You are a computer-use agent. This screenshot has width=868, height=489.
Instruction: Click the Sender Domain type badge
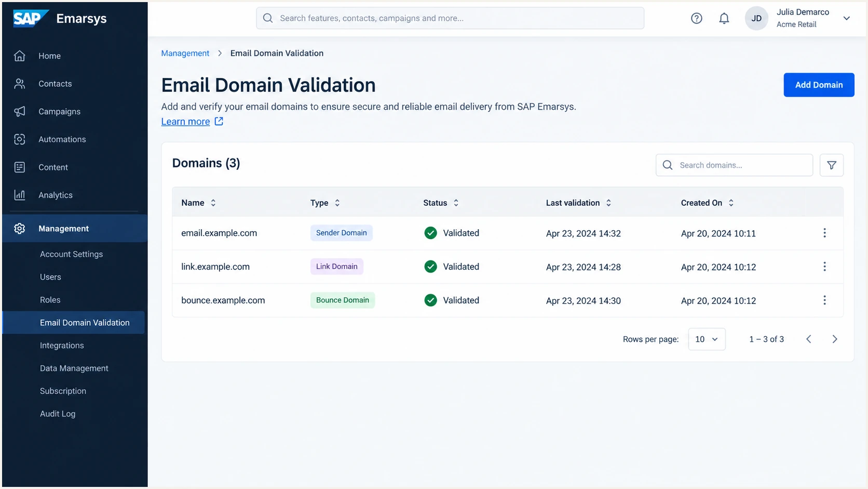click(x=342, y=233)
